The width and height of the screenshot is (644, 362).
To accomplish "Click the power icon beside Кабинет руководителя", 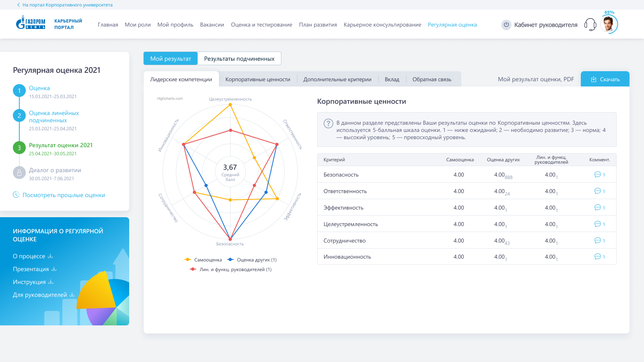I will [506, 25].
